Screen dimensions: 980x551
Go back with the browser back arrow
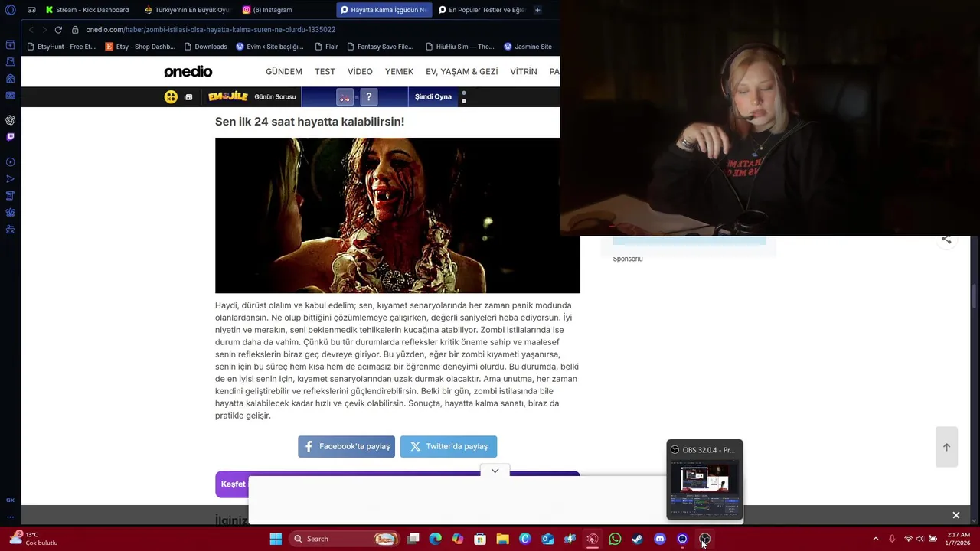click(31, 29)
